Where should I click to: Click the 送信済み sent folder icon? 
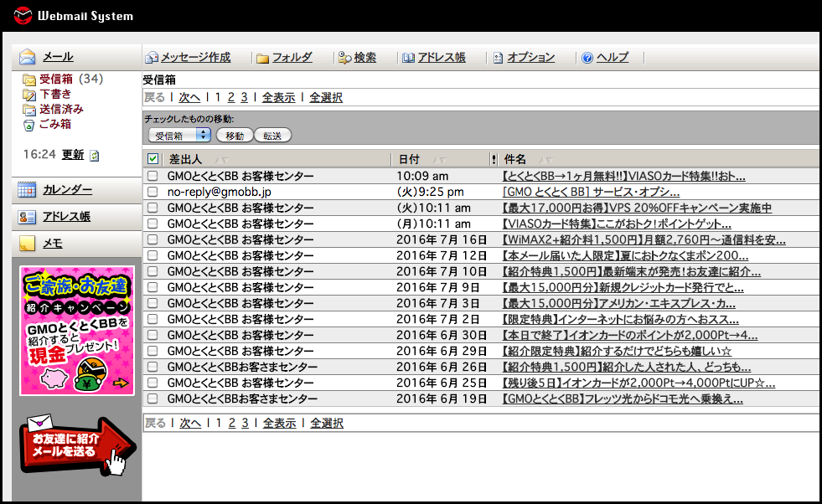[x=28, y=110]
